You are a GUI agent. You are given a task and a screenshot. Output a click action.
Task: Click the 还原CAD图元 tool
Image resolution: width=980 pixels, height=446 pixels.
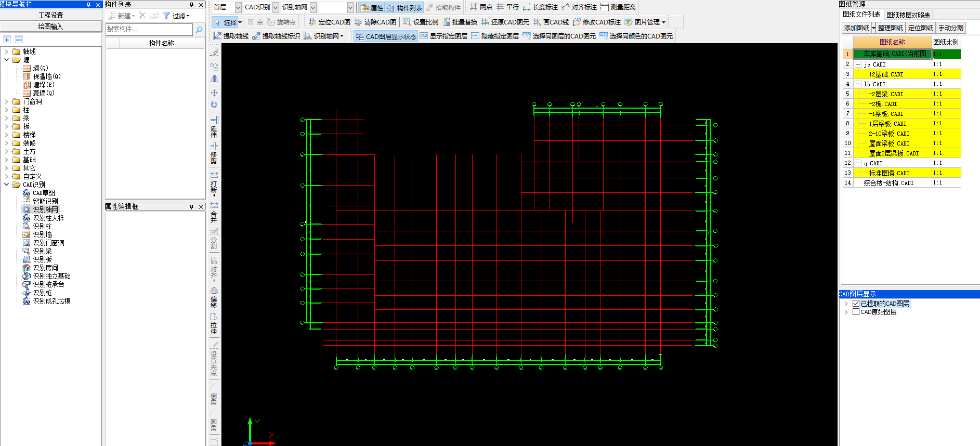pos(505,22)
